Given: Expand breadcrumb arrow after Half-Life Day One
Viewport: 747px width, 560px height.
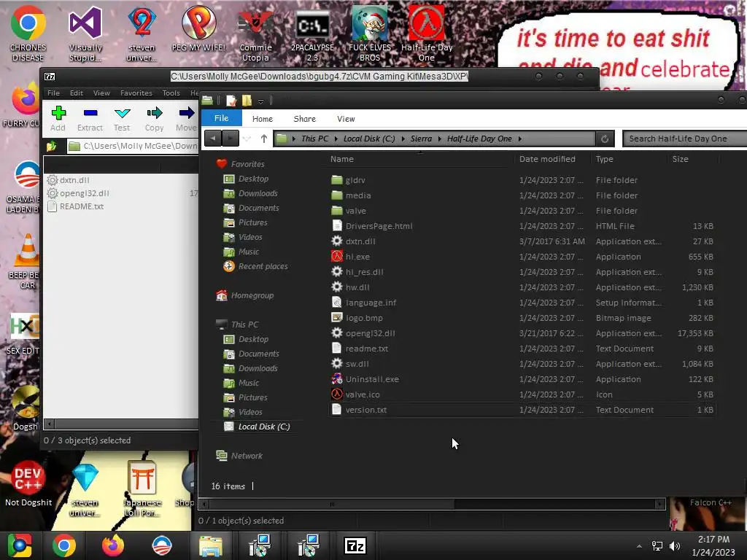Looking at the screenshot, I should click(519, 139).
